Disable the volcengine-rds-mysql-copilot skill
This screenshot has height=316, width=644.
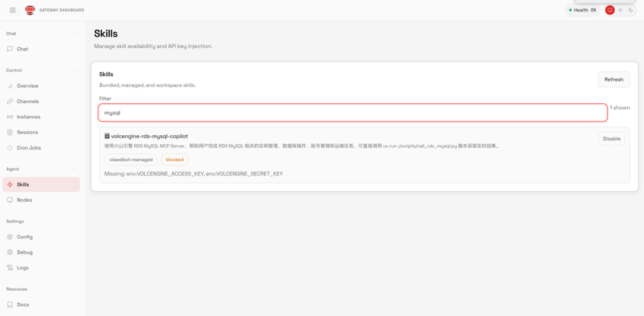(612, 139)
